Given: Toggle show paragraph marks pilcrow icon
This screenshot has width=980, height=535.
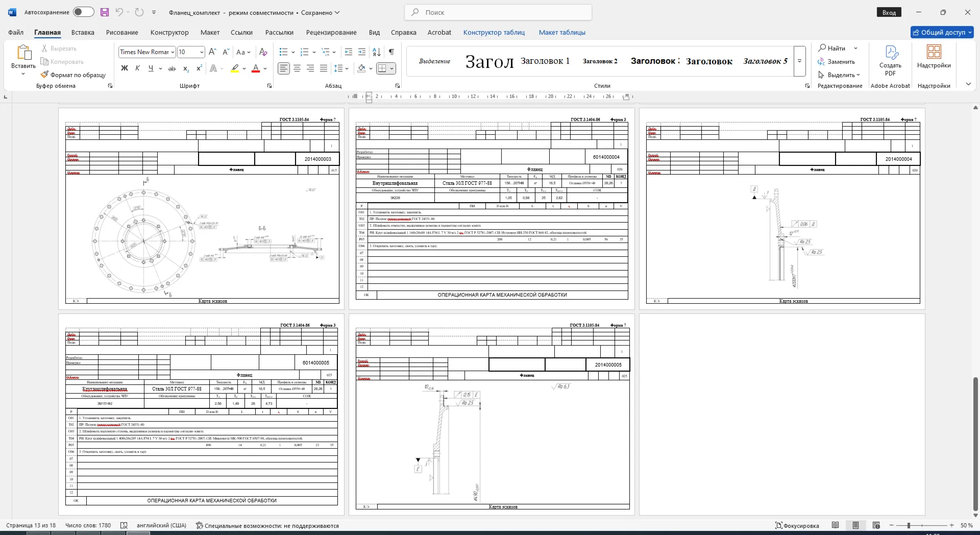Looking at the screenshot, I should pos(391,52).
